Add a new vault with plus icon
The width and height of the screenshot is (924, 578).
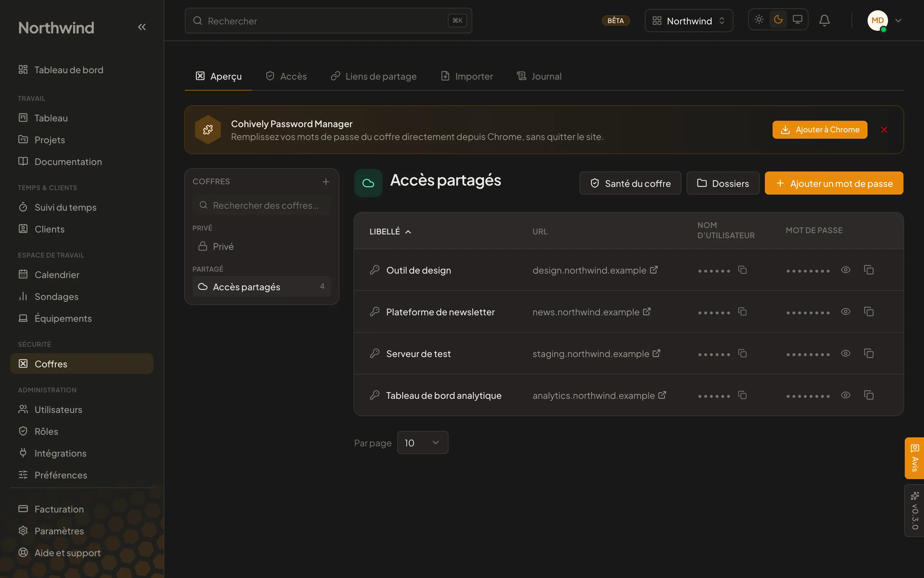326,181
